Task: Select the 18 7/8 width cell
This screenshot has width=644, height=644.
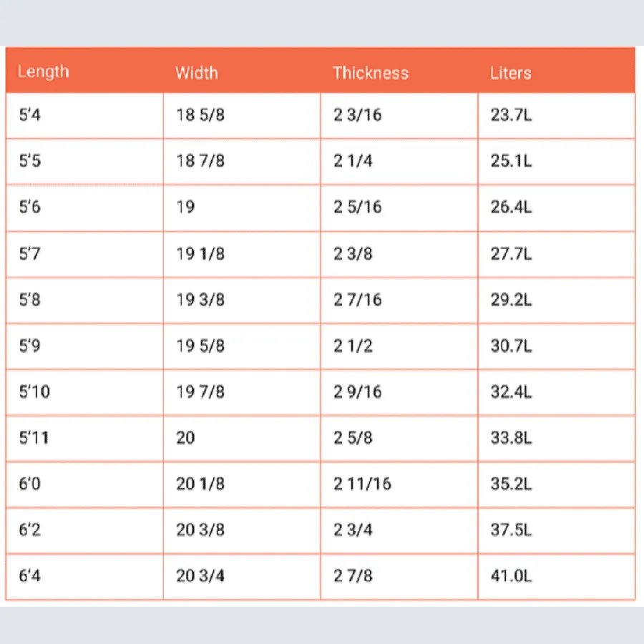Action: point(242,162)
